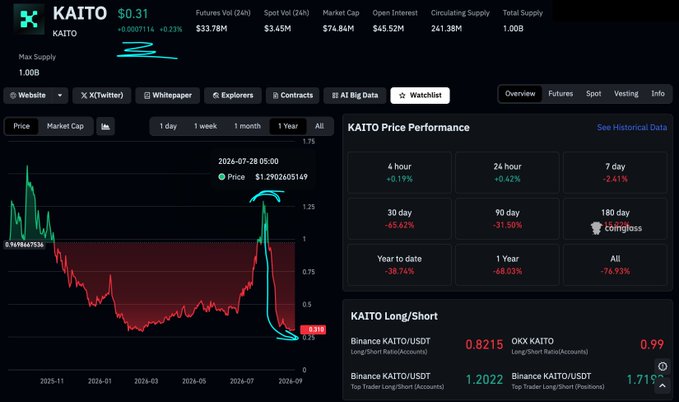Select the Price chart mode
Viewport: 679px width, 402px height.
tap(21, 126)
